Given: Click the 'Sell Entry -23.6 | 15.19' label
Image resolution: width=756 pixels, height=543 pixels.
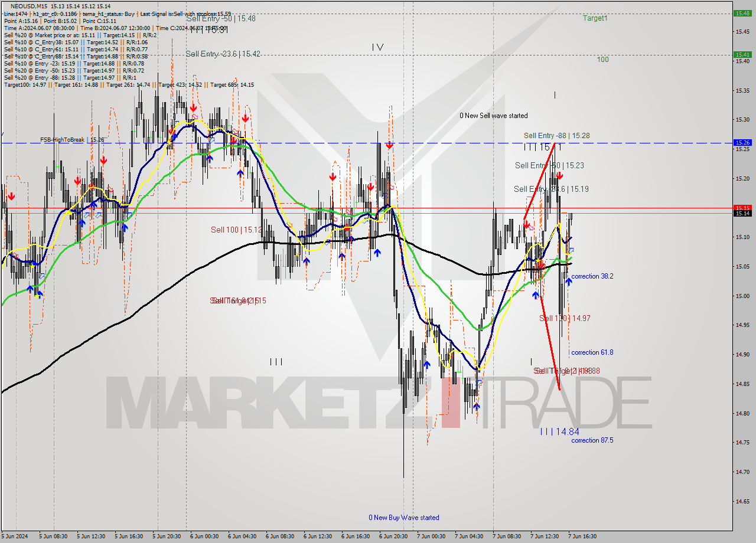Looking at the screenshot, I should 551,189.
